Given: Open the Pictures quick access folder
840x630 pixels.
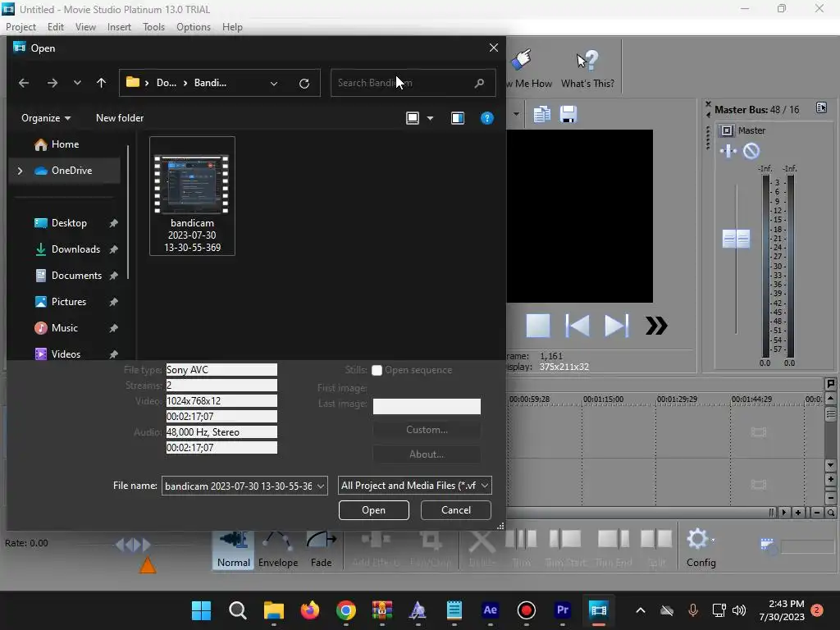Looking at the screenshot, I should pos(69,302).
